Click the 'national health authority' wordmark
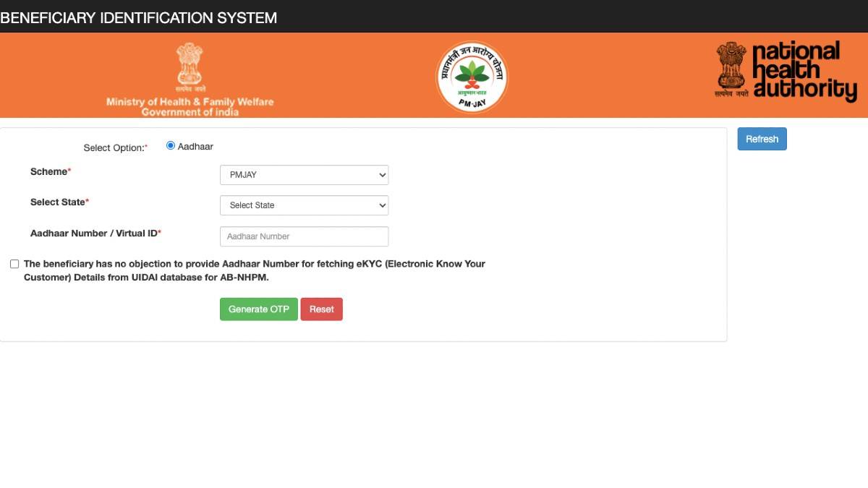This screenshot has width=868, height=488. (804, 71)
